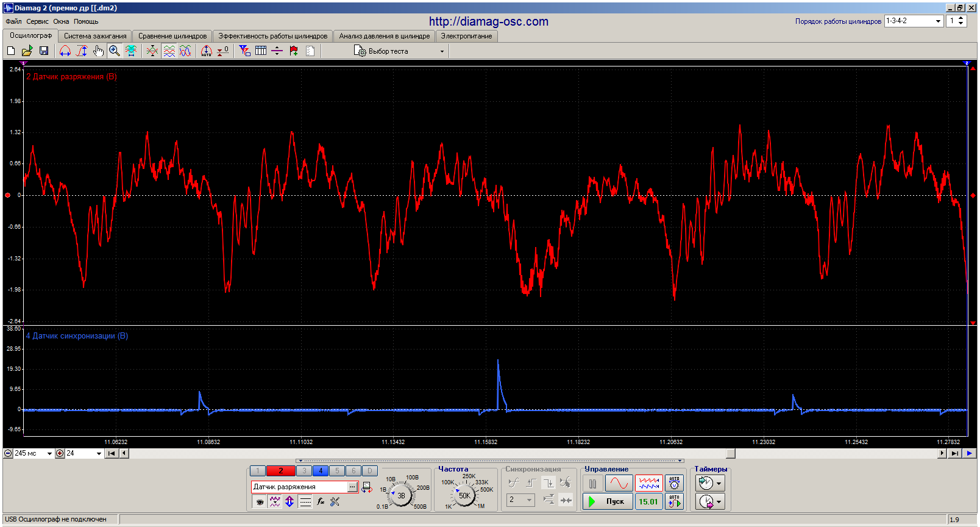Open the signal filter funnel icon
The image size is (980, 527).
tap(244, 51)
